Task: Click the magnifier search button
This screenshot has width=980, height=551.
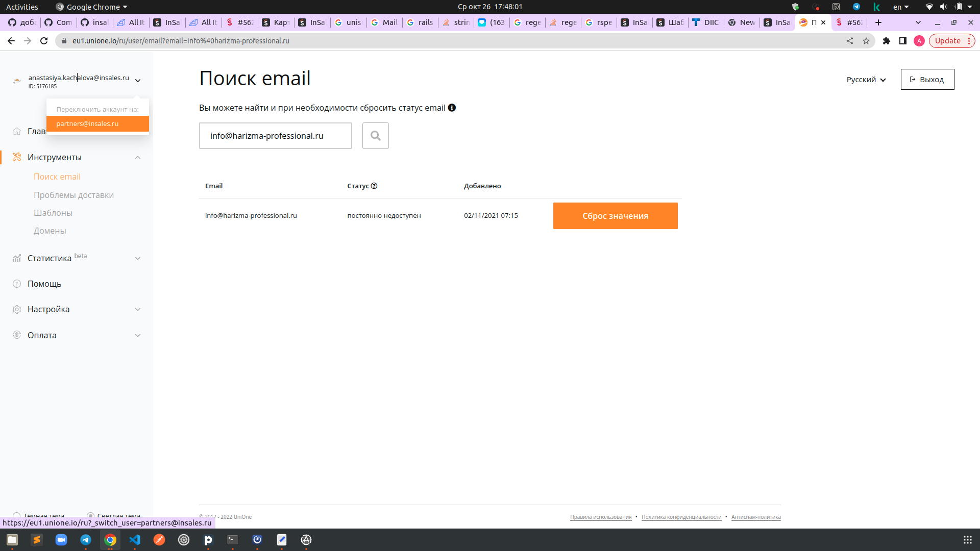Action: pyautogui.click(x=375, y=136)
